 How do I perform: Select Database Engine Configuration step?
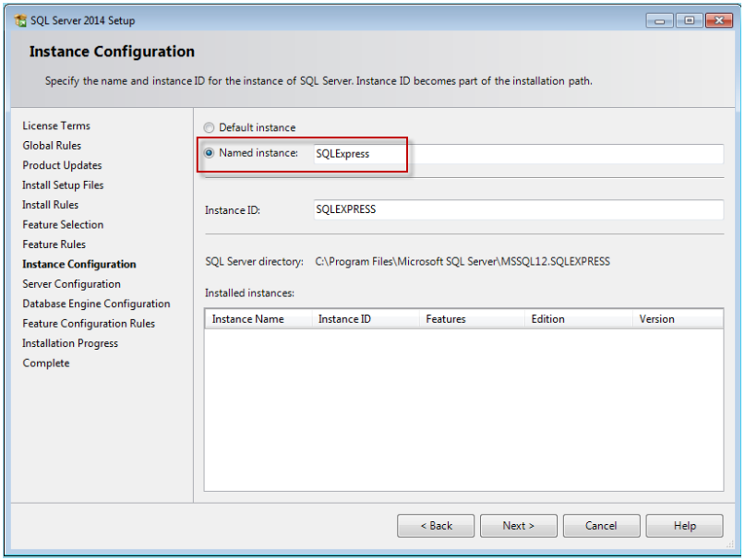click(x=96, y=304)
